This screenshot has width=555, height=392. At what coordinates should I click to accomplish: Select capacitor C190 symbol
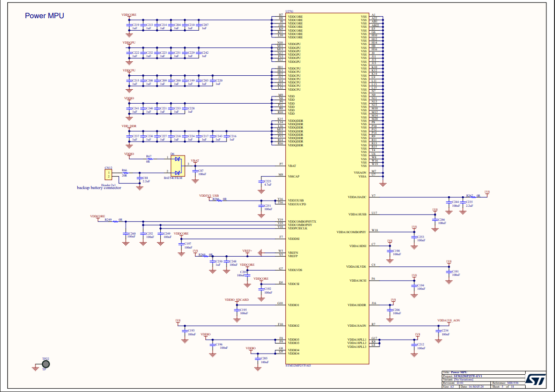pyautogui.click(x=390, y=251)
